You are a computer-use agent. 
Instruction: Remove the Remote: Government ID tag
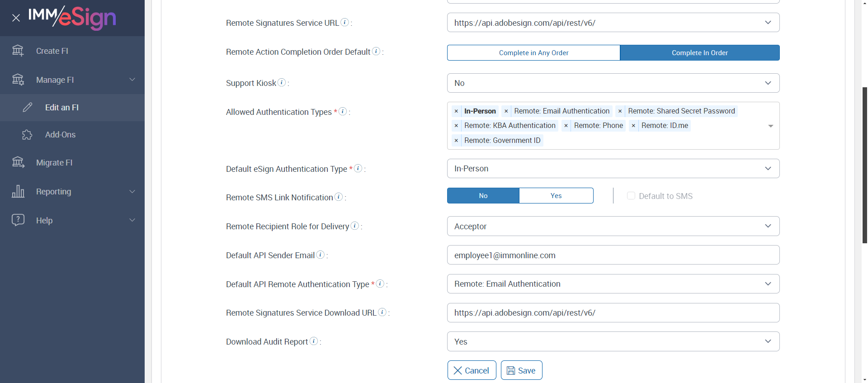click(456, 141)
